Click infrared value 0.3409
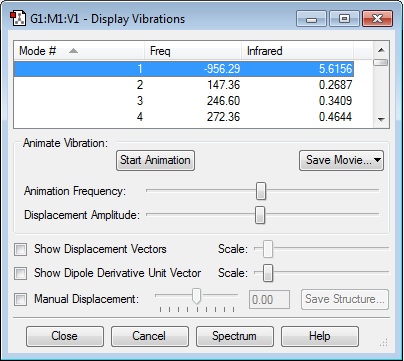The height and width of the screenshot is (361, 404). (335, 101)
